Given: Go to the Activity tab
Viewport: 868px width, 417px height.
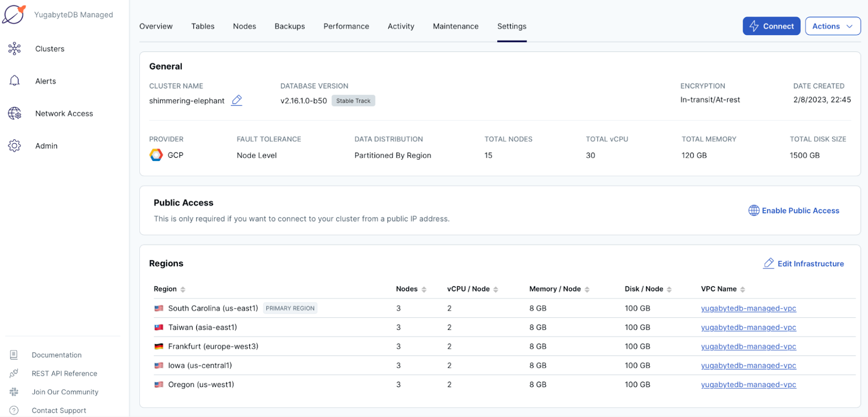Looking at the screenshot, I should (x=401, y=26).
